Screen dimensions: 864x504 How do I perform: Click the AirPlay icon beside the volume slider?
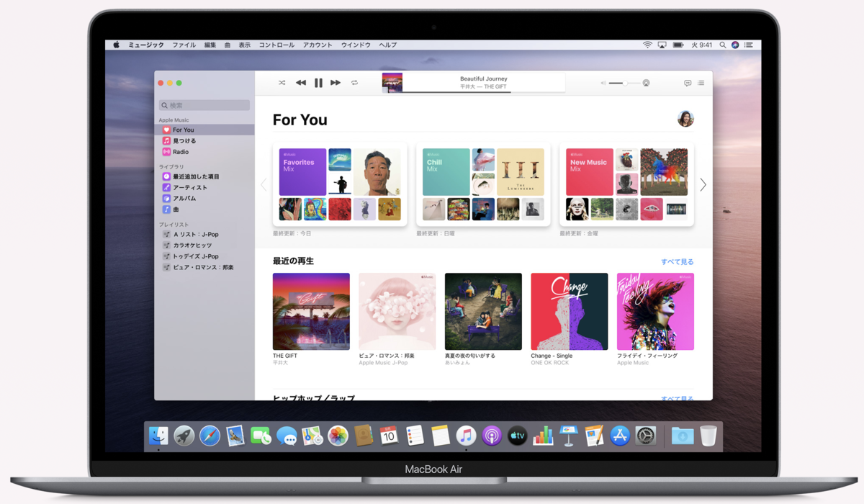646,83
